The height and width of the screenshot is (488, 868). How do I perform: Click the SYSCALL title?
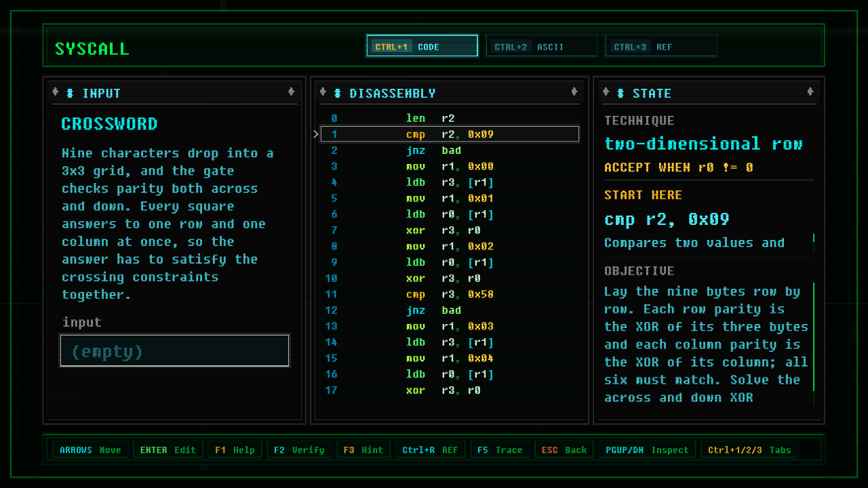[x=92, y=49]
